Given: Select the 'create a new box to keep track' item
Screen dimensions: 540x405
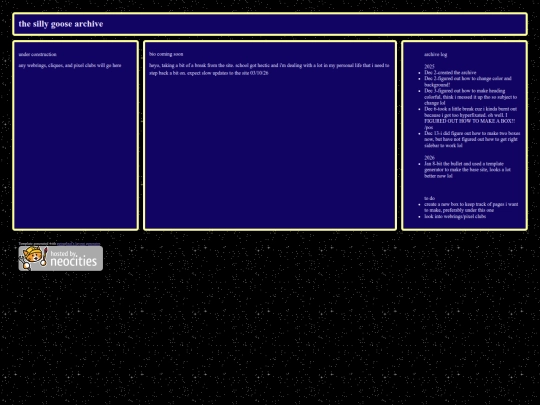Looking at the screenshot, I should [x=471, y=207].
